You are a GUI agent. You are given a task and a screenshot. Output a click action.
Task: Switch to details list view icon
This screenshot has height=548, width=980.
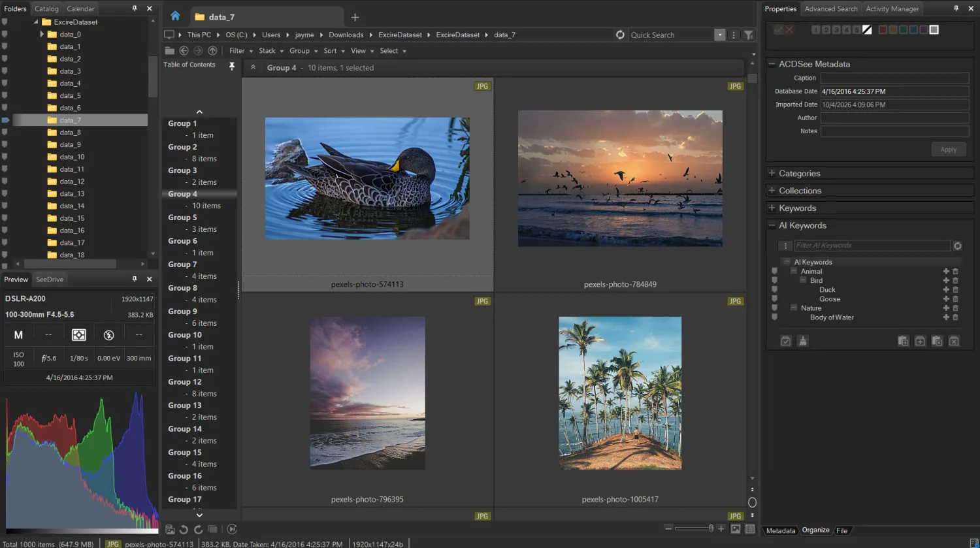coord(750,529)
